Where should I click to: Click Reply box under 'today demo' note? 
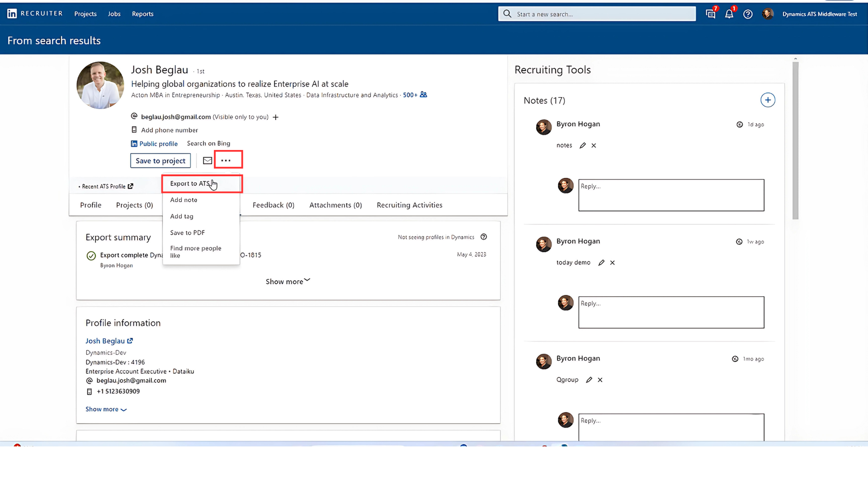pyautogui.click(x=671, y=312)
